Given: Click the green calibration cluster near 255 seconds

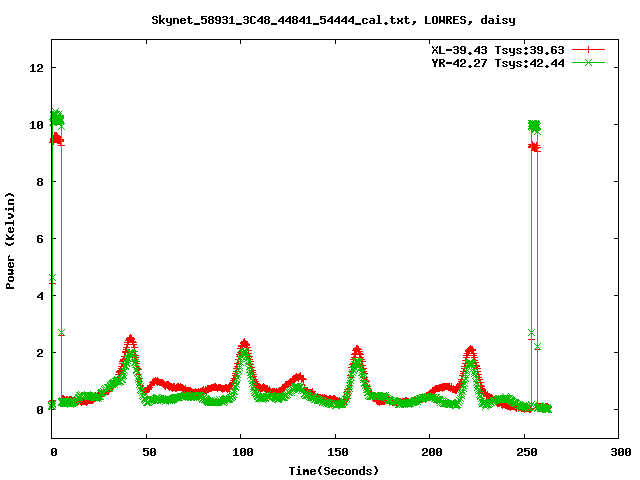Looking at the screenshot, I should 534,126.
